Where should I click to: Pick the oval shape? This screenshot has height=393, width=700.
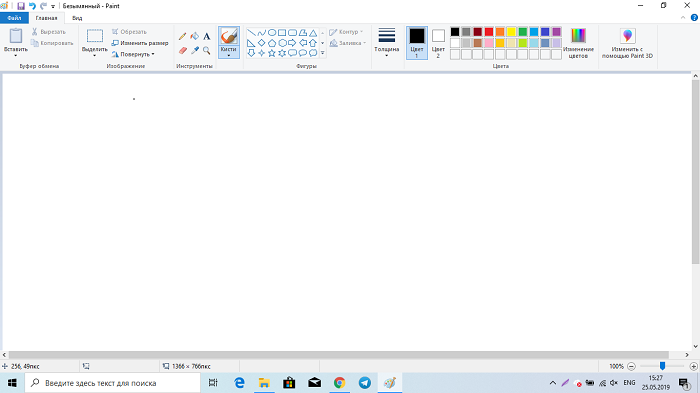[272, 33]
